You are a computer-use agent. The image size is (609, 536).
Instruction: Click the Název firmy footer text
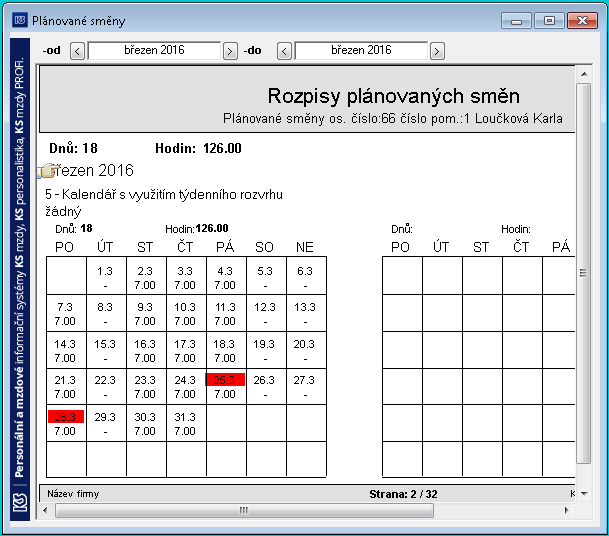pos(73,494)
